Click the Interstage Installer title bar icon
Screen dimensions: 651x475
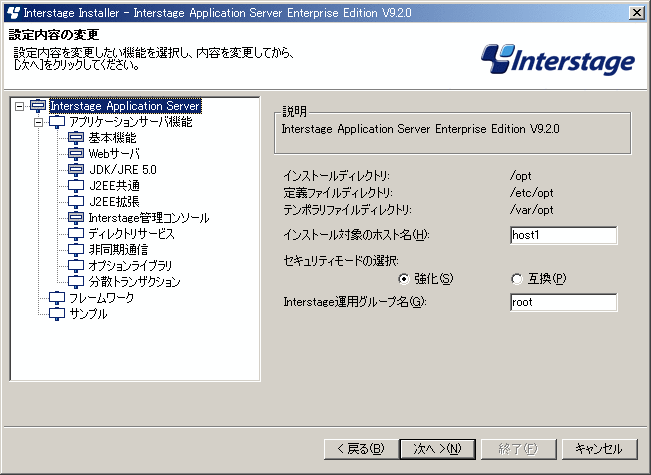14,13
